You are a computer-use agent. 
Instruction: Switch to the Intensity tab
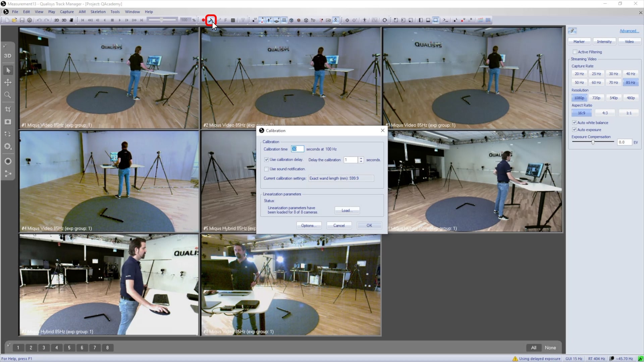click(x=604, y=41)
